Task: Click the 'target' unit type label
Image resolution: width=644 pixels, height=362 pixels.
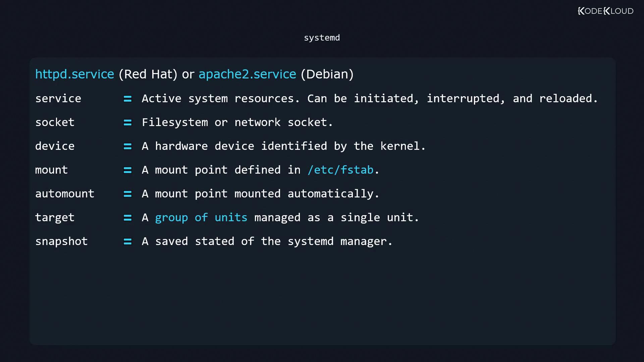Action: [x=55, y=218]
